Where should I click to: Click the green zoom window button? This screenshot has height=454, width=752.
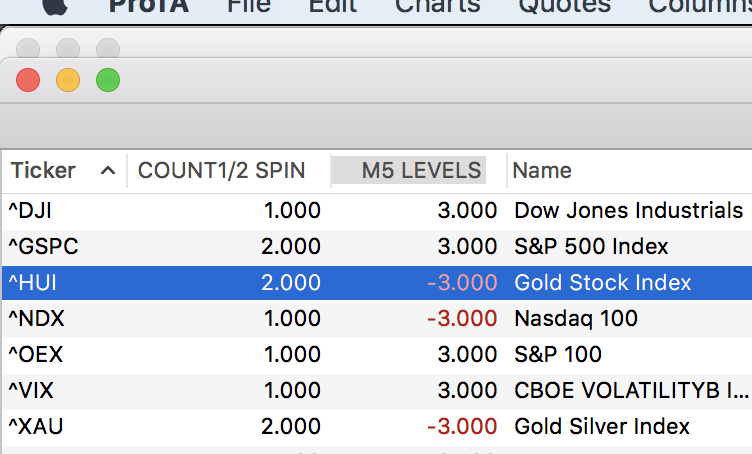[108, 80]
